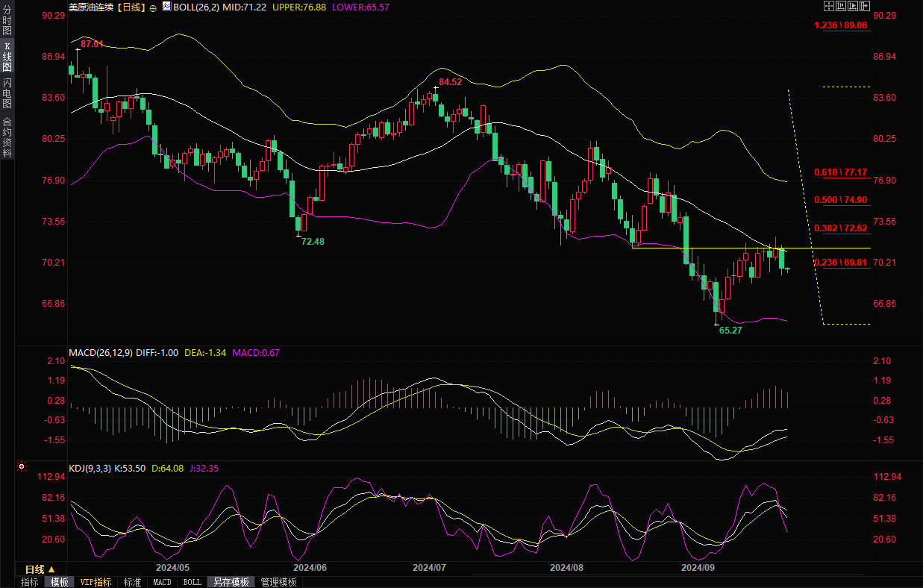Toggle the 模板 tab at bottom
This screenshot has width=923, height=588.
[60, 582]
